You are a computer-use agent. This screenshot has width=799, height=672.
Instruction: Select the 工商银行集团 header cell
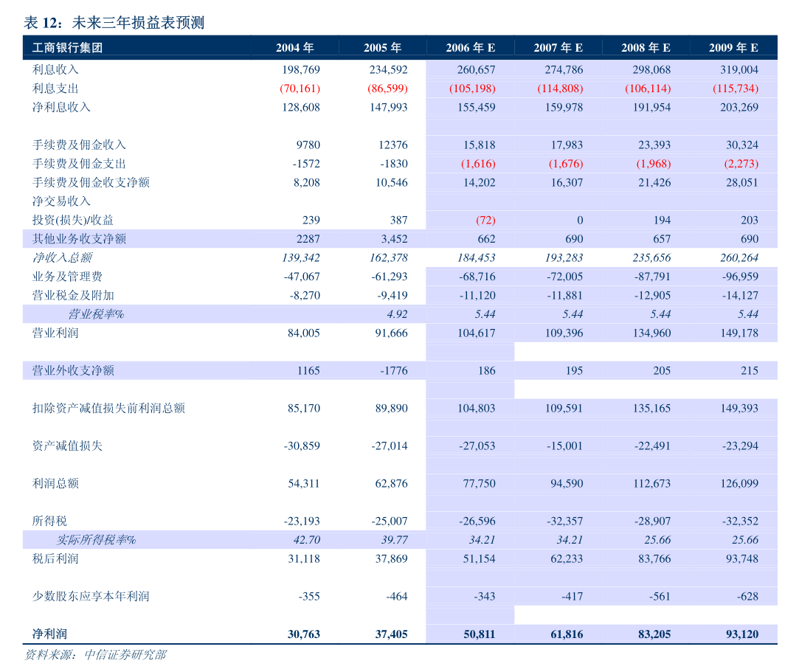[x=67, y=48]
